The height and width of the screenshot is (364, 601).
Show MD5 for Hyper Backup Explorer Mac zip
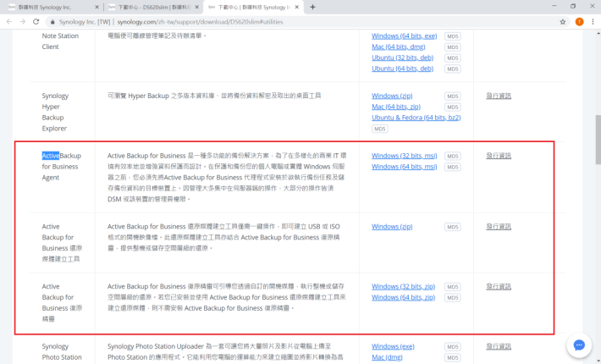click(452, 107)
